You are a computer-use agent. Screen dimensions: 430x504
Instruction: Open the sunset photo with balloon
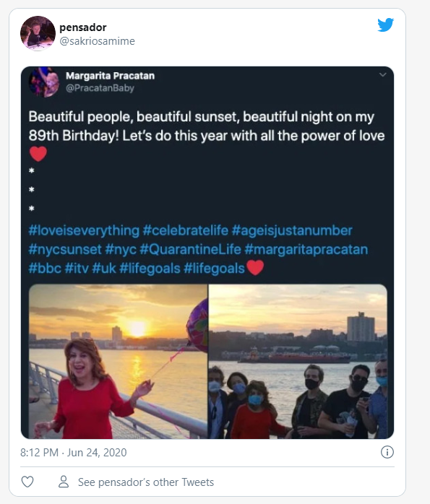pos(118,361)
